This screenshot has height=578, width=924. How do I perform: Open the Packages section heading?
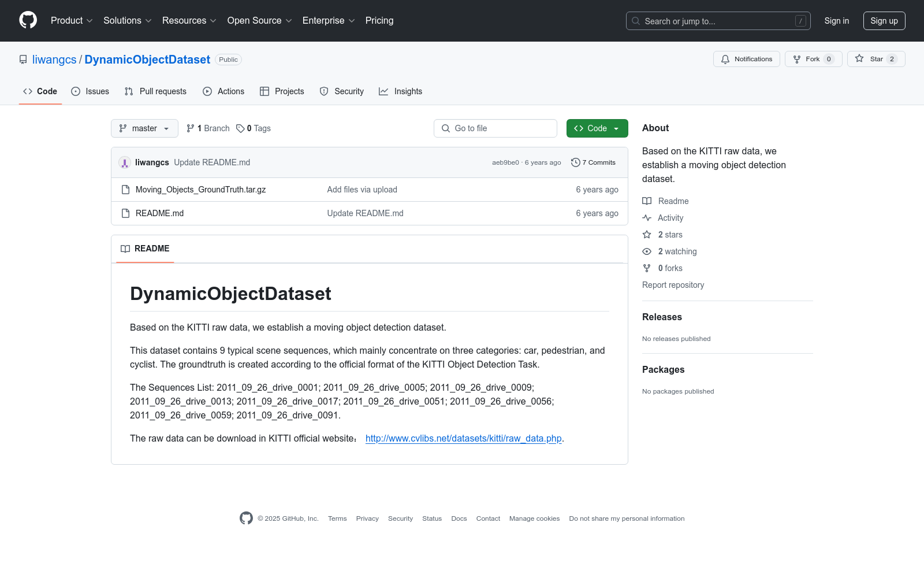[663, 369]
